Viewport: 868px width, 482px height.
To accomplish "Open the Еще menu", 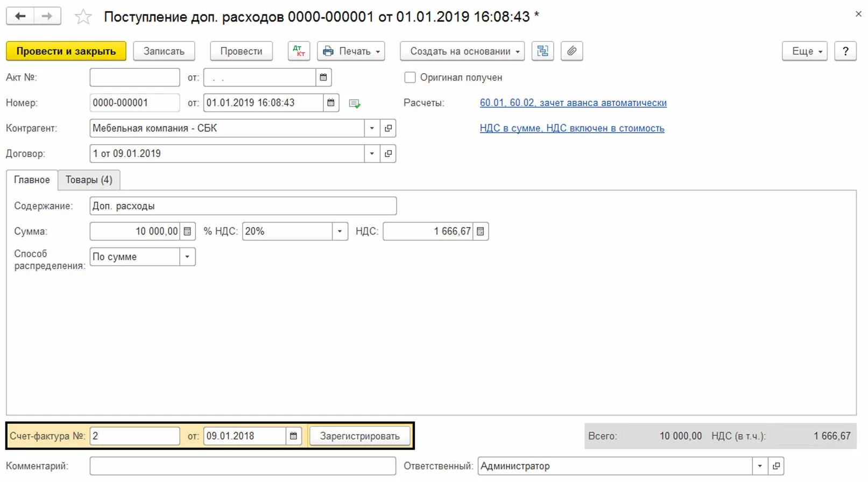I will 805,51.
